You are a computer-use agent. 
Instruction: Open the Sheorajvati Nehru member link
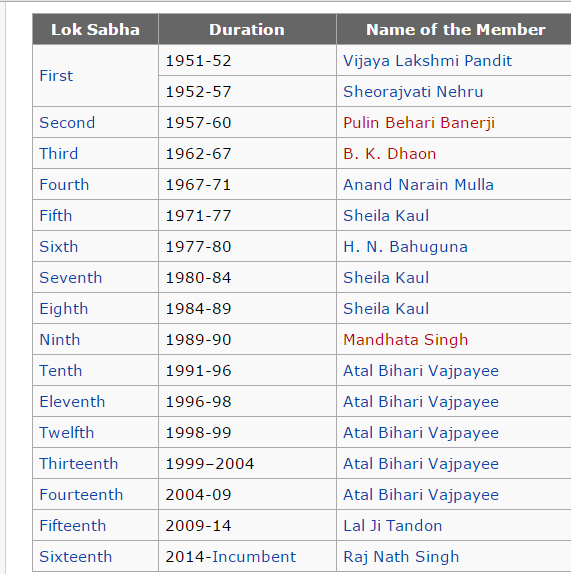click(413, 92)
